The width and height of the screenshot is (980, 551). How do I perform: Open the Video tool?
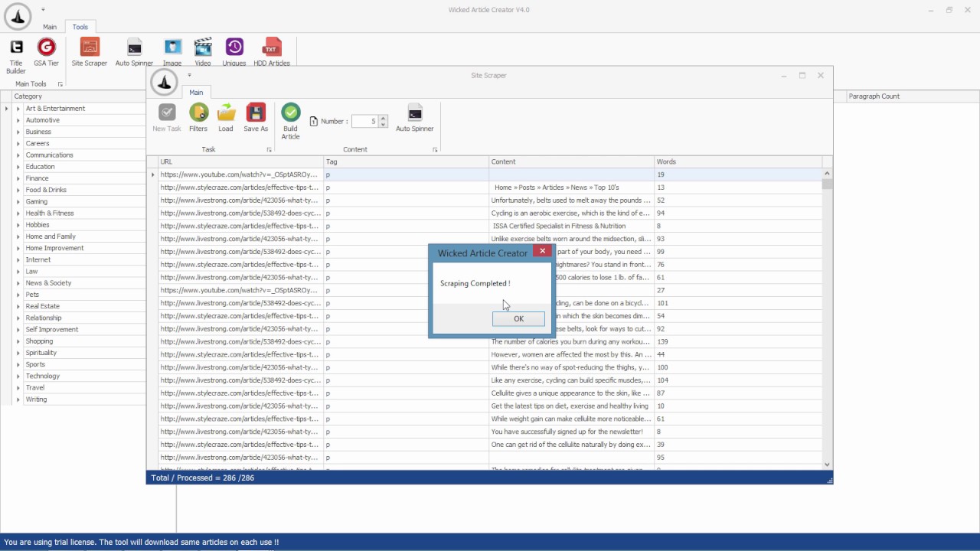[203, 53]
